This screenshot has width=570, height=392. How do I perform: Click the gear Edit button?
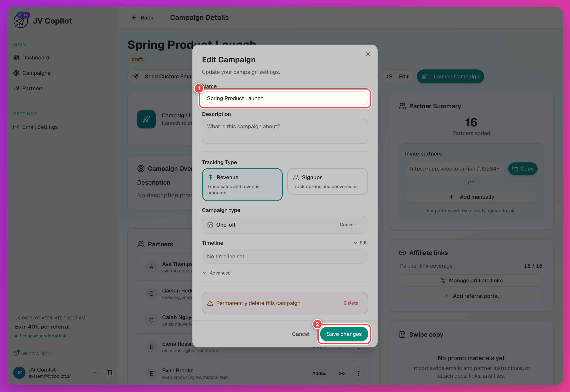[x=397, y=76]
